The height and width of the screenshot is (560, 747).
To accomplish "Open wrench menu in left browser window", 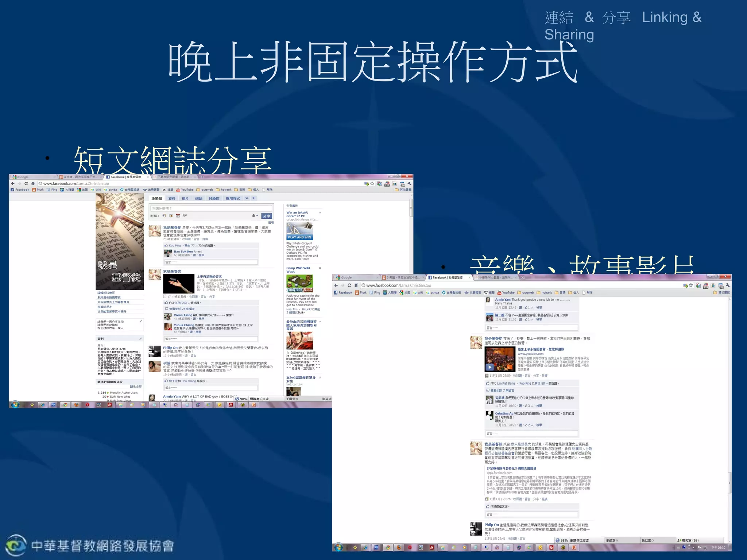I will tap(409, 184).
